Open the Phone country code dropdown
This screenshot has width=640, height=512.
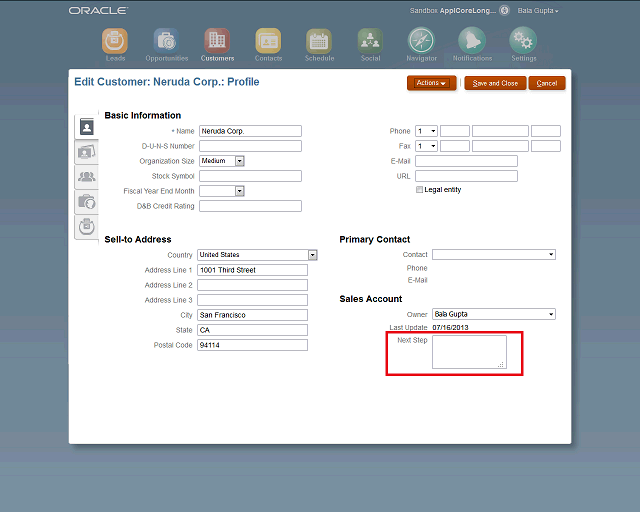(x=426, y=131)
